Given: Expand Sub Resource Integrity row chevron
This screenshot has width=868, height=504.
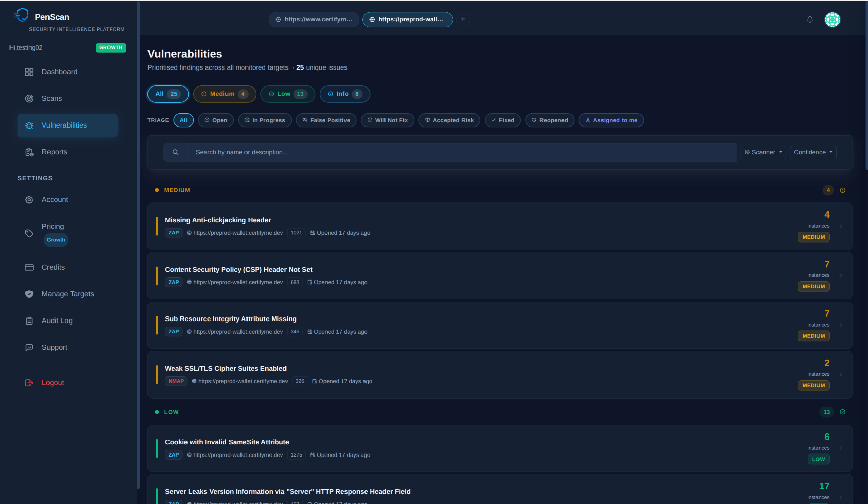Looking at the screenshot, I should coord(841,325).
